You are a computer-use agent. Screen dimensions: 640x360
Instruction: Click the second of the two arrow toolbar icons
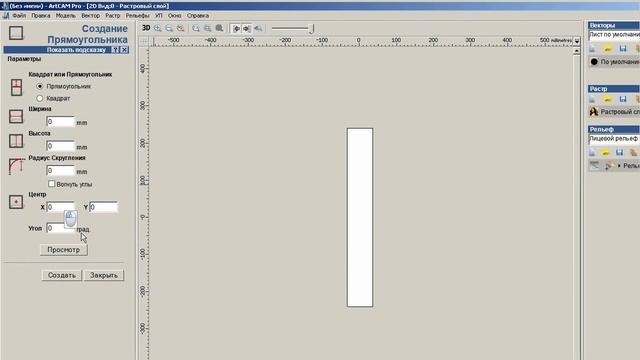247,29
